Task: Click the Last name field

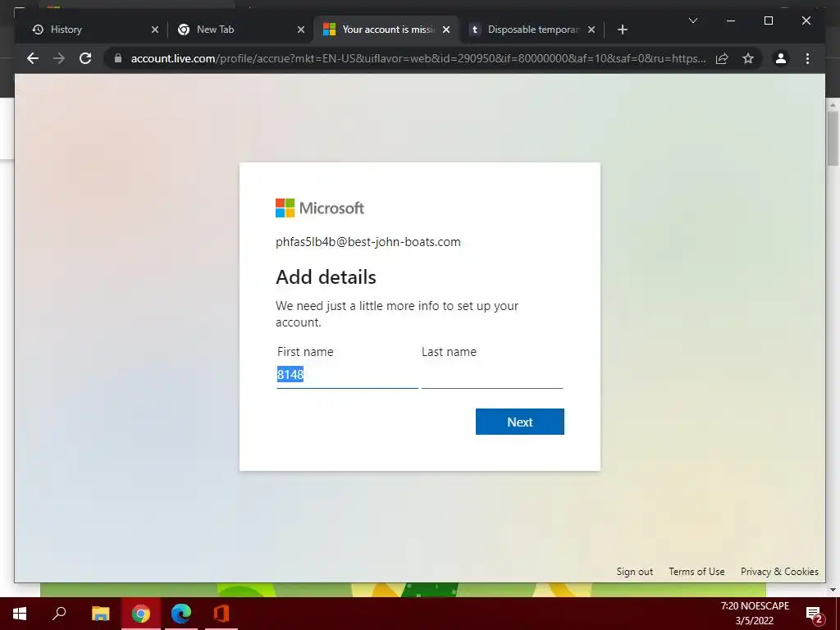Action: tap(492, 374)
